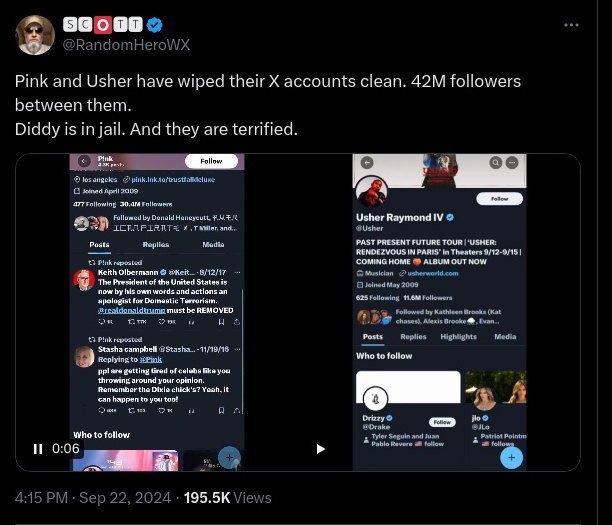Pause the embedded video

pos(38,449)
